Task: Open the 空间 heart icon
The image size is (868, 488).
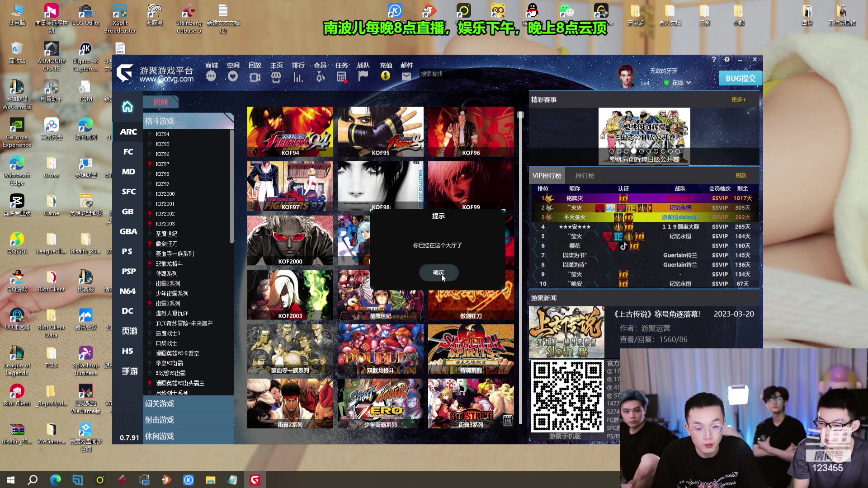Action: pyautogui.click(x=233, y=76)
